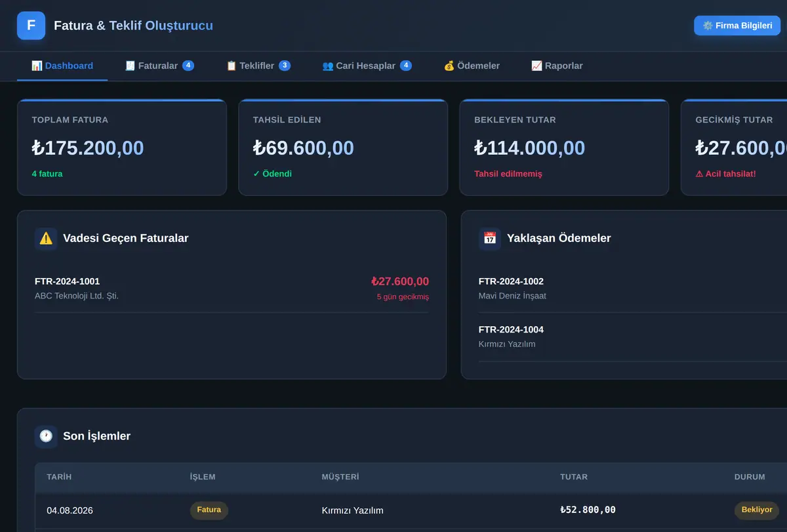Screen dimensions: 787x532
Task: Open the Teklifler tab
Action: pos(258,66)
